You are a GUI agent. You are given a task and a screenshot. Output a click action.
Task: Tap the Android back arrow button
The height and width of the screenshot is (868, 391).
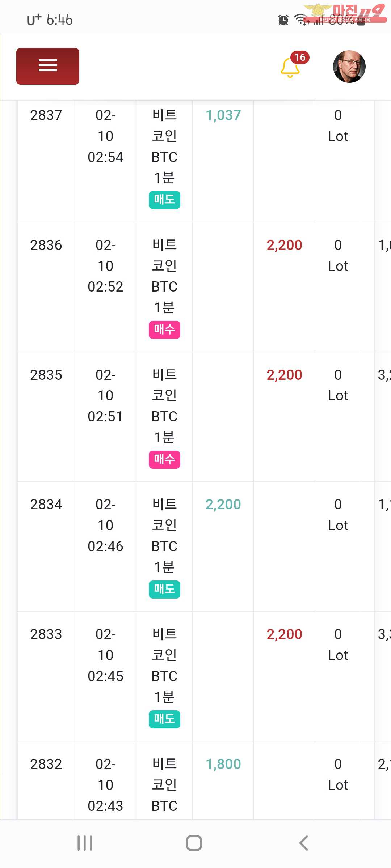point(303,843)
